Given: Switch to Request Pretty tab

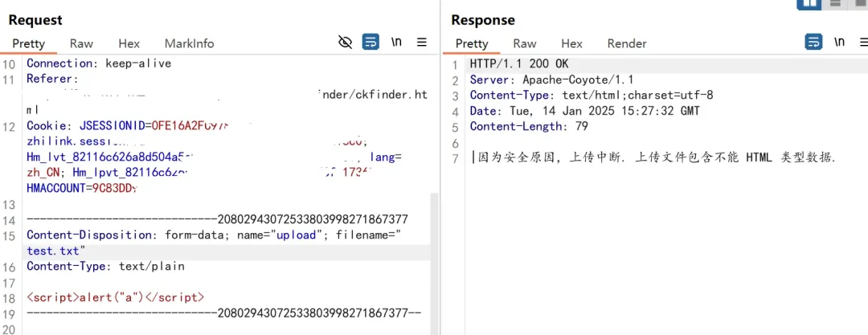Looking at the screenshot, I should 29,43.
